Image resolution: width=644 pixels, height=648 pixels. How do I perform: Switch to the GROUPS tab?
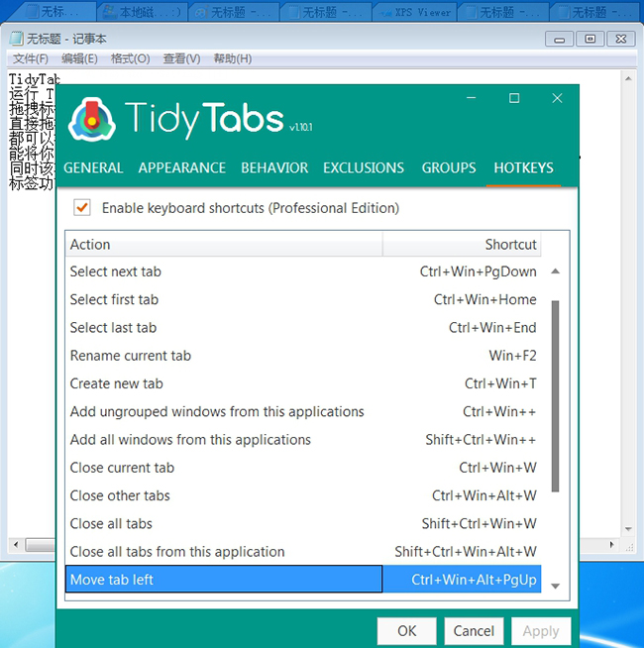[x=449, y=167]
